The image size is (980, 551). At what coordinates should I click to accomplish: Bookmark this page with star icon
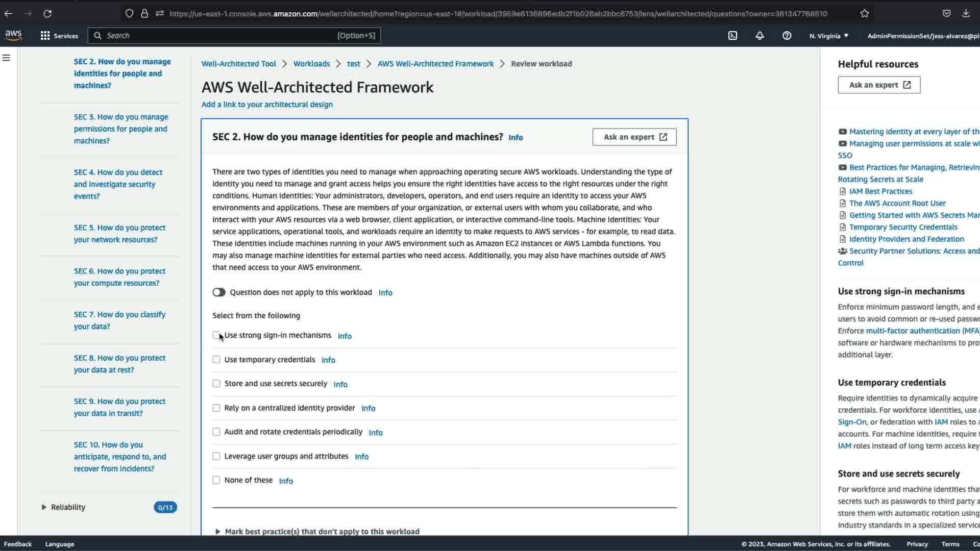coord(864,14)
